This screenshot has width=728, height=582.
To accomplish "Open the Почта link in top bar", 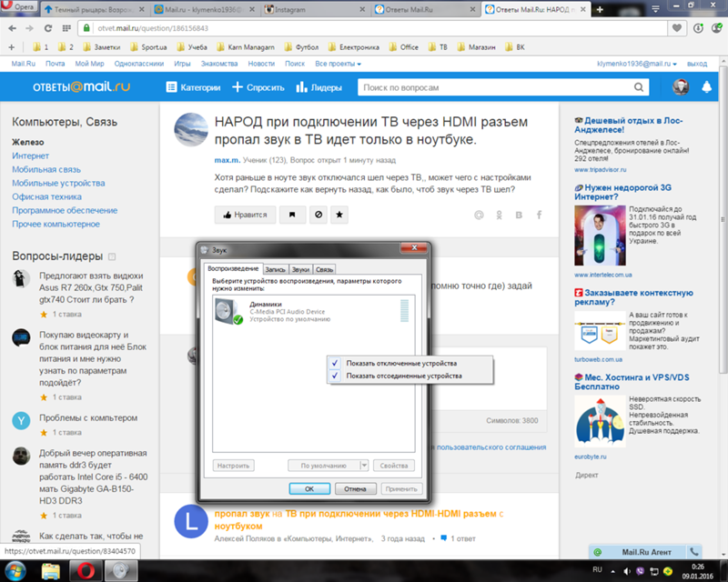I will click(55, 64).
